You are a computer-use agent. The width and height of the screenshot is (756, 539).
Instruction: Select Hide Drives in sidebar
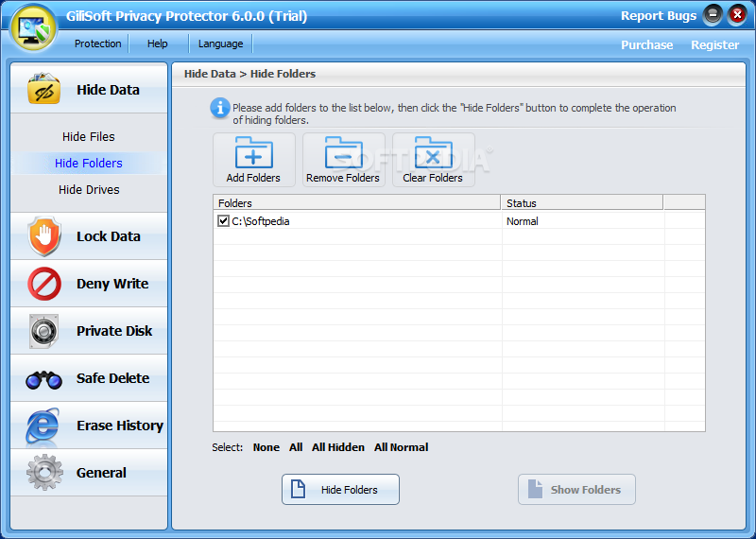pos(89,190)
